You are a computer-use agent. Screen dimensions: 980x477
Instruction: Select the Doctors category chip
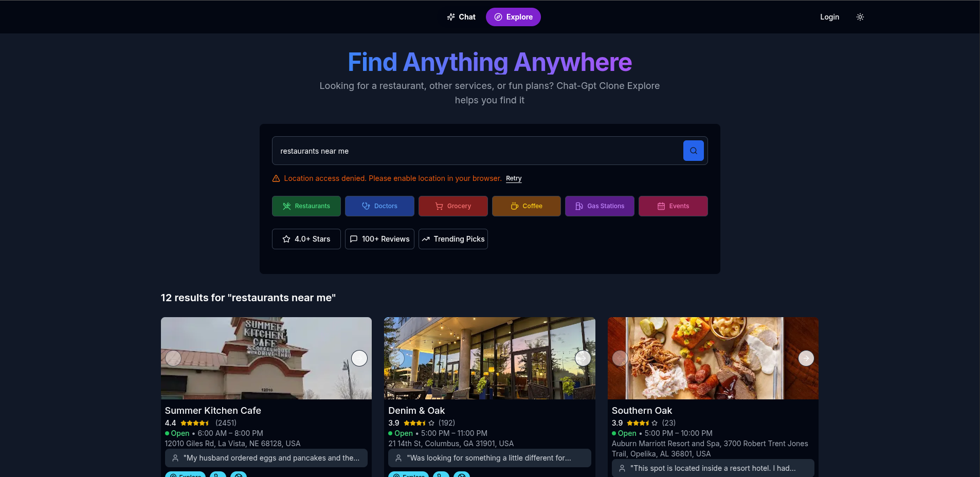(x=379, y=206)
